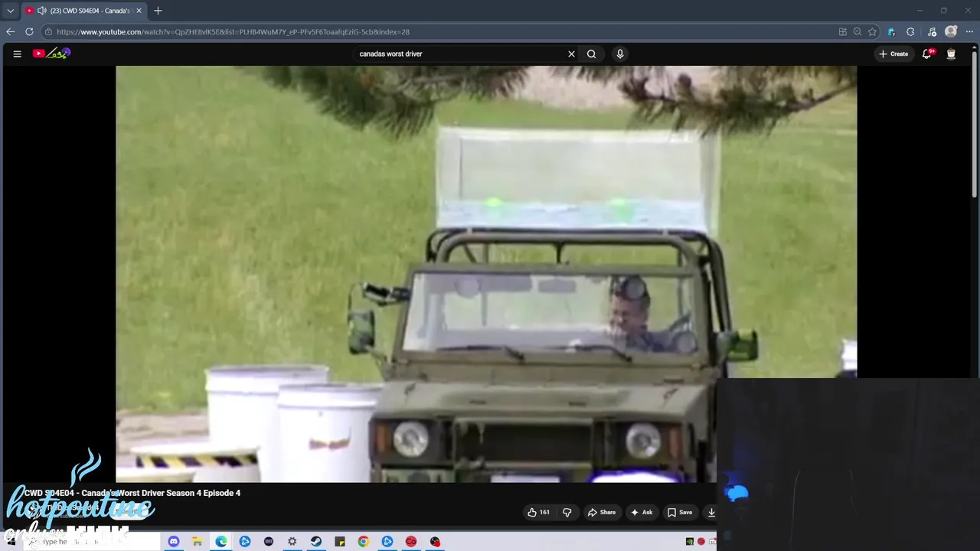Open Steam from the taskbar

[316, 541]
